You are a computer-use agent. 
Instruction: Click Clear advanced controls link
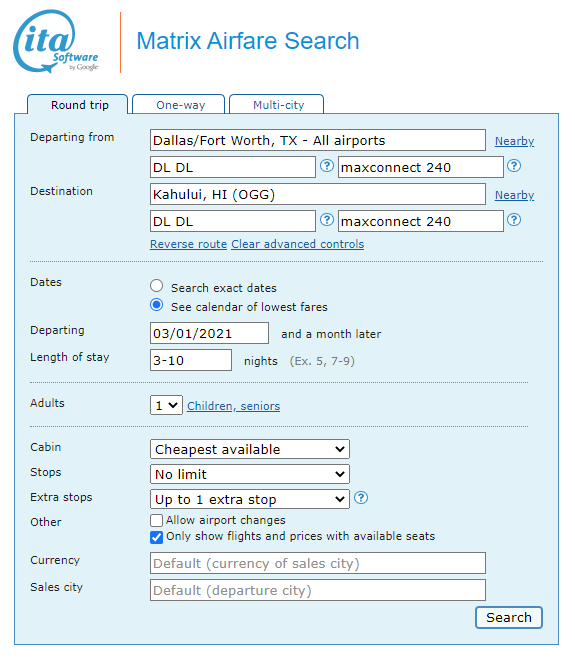[298, 244]
